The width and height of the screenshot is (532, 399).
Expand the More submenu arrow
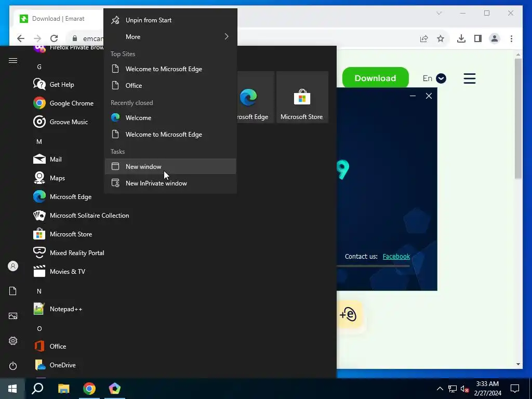pos(227,37)
